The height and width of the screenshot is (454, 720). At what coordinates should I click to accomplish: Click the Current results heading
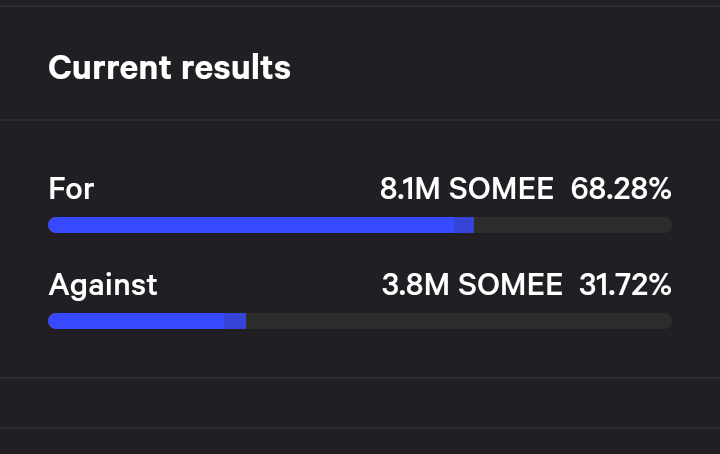tap(169, 68)
